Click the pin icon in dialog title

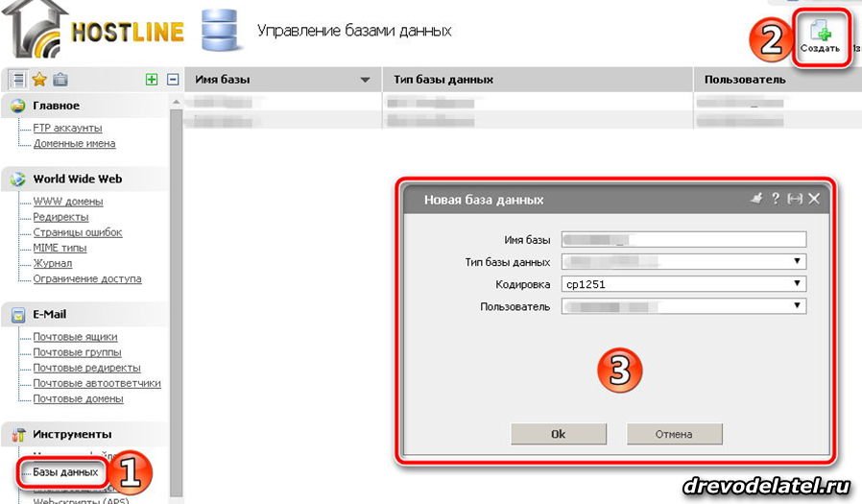pyautogui.click(x=756, y=199)
